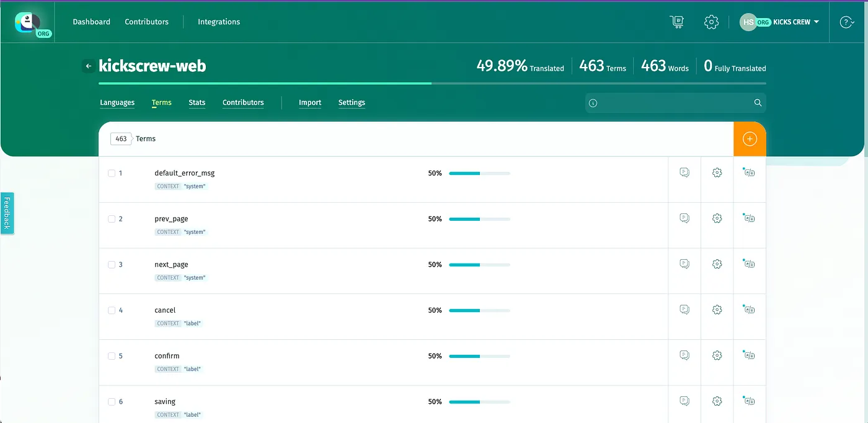
Task: Select the Terms tab
Action: (161, 103)
